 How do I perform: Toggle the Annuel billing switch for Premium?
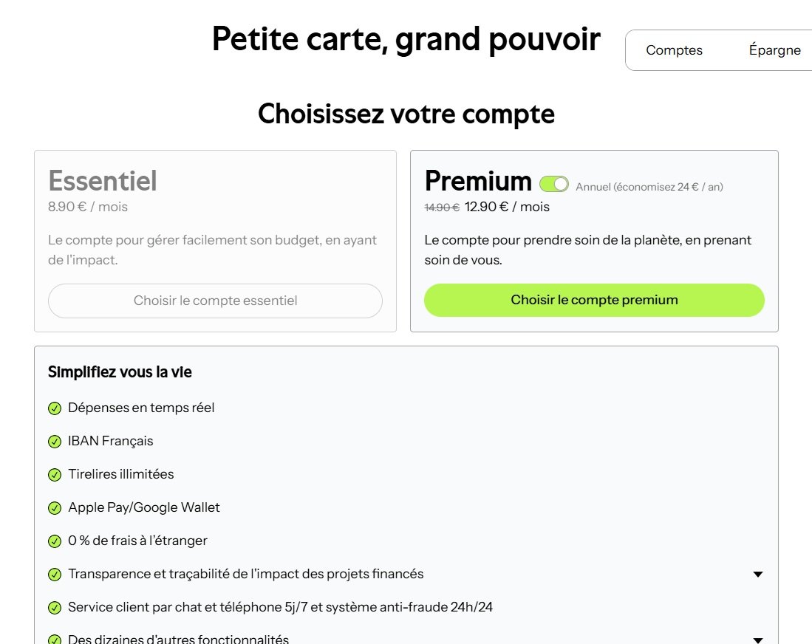553,183
